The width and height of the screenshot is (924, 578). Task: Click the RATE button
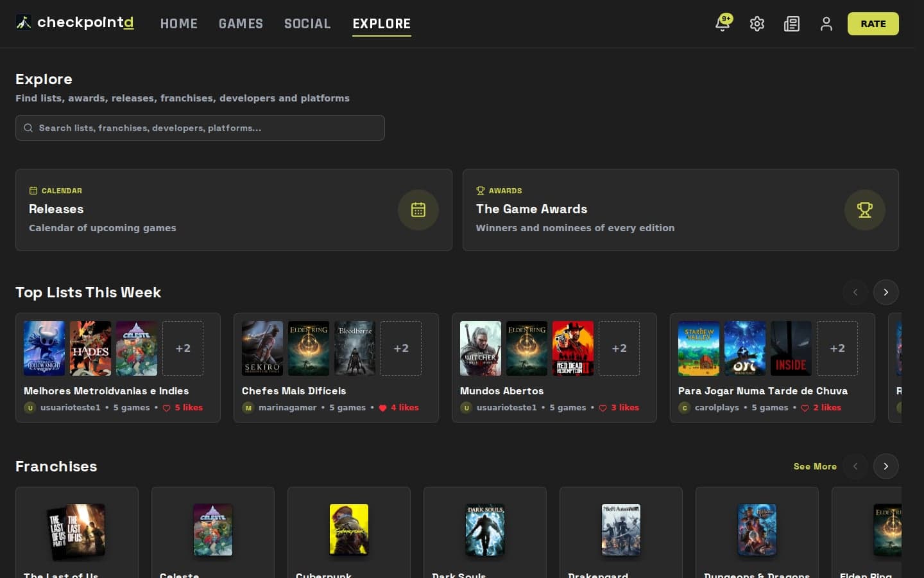[873, 24]
